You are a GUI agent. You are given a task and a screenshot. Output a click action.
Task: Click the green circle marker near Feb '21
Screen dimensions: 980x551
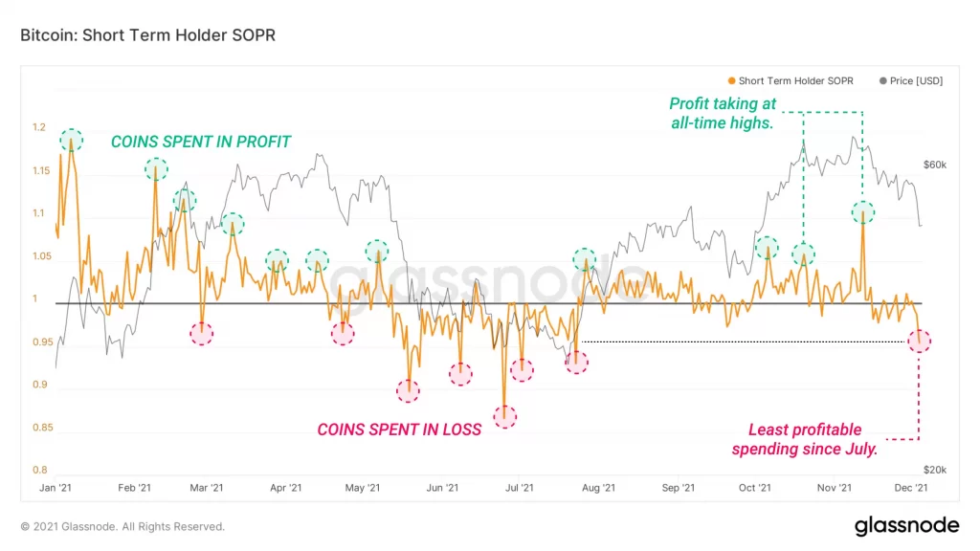156,168
